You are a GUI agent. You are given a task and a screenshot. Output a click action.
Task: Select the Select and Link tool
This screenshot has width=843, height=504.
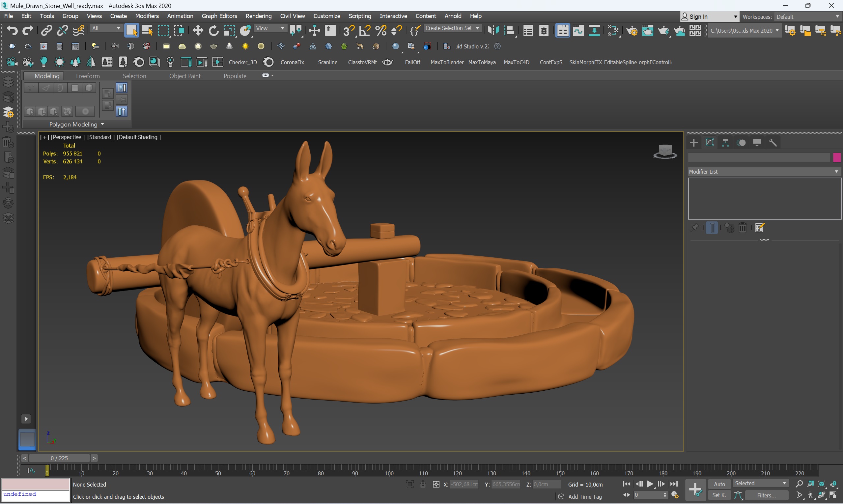[x=46, y=31]
